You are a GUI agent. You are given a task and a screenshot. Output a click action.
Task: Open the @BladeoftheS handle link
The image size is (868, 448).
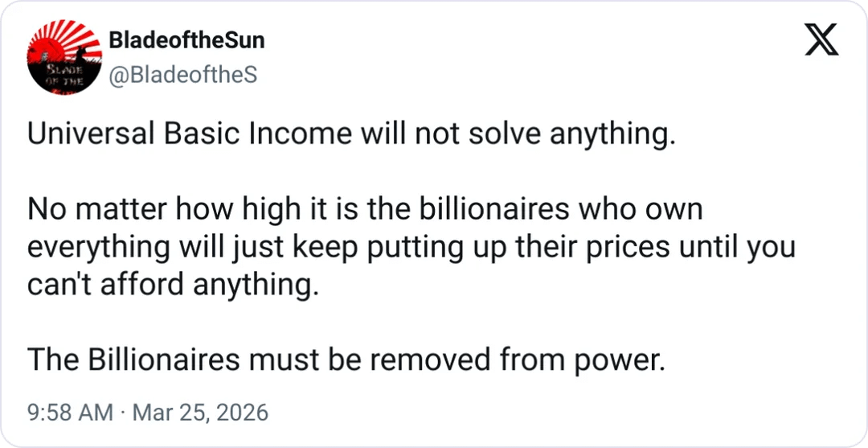click(182, 74)
